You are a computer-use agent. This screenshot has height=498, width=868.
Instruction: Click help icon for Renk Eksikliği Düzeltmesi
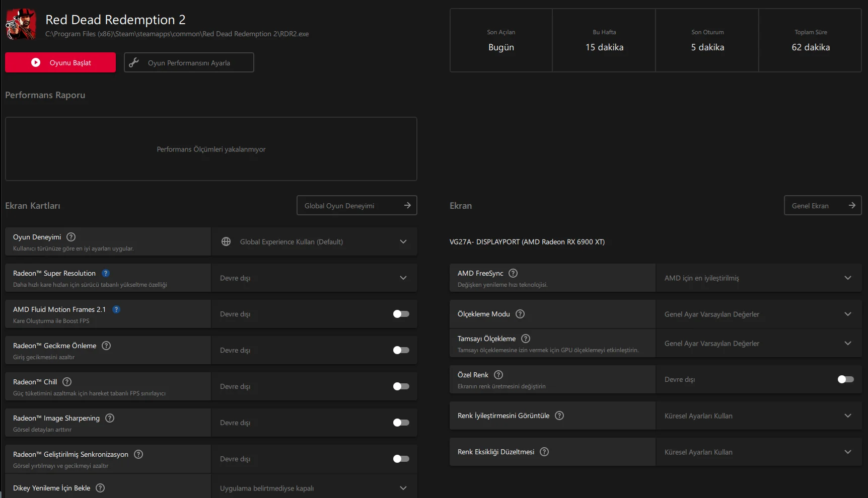point(544,452)
